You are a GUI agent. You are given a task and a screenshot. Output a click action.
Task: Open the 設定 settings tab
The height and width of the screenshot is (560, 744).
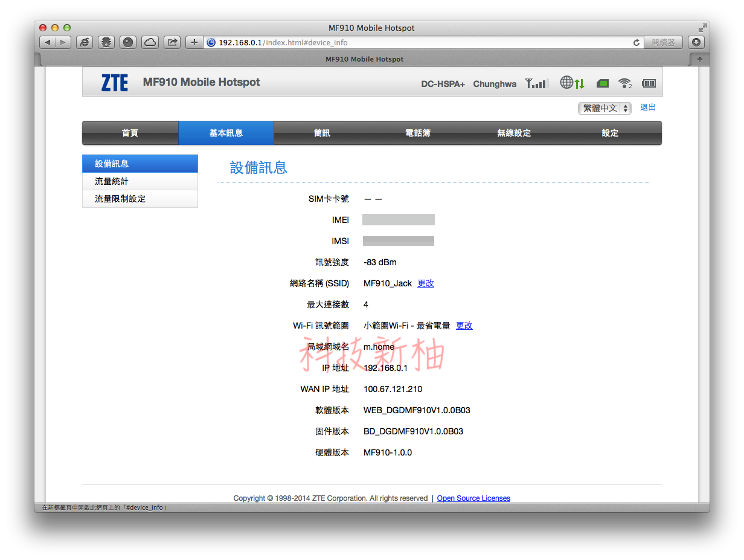point(610,133)
